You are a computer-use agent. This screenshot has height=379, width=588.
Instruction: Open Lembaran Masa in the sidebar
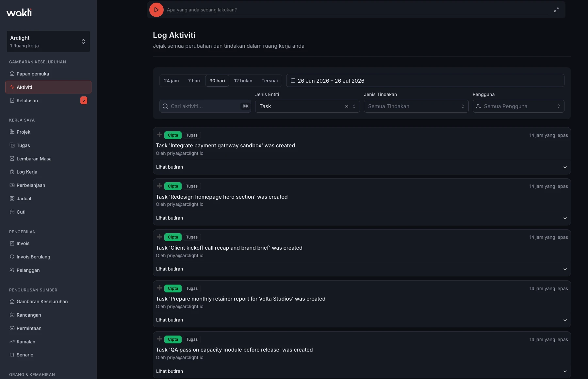point(48,159)
